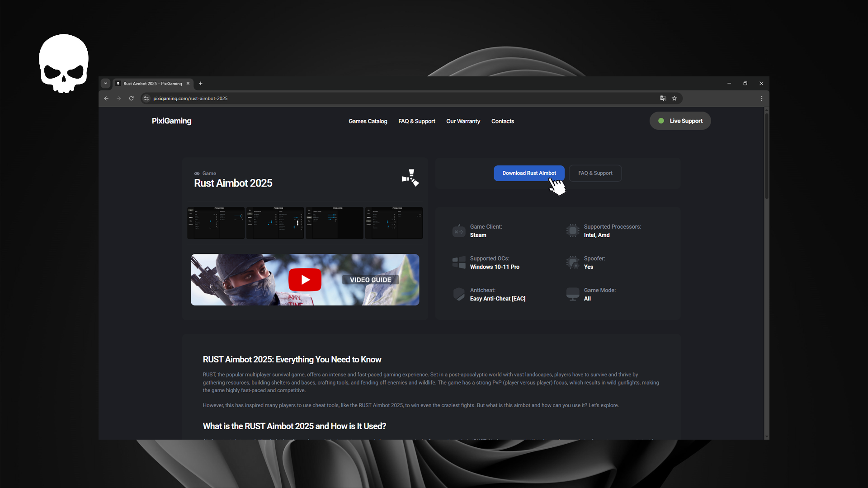This screenshot has height=488, width=868.
Task: Close the Rust Aimbot 2025 browser tab
Action: coord(188,84)
